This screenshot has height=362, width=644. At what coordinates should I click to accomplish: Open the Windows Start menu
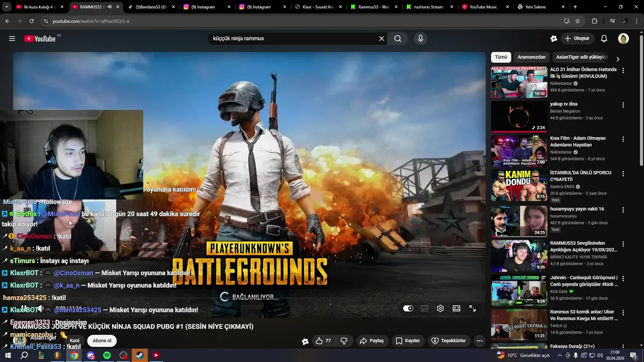tap(8, 355)
